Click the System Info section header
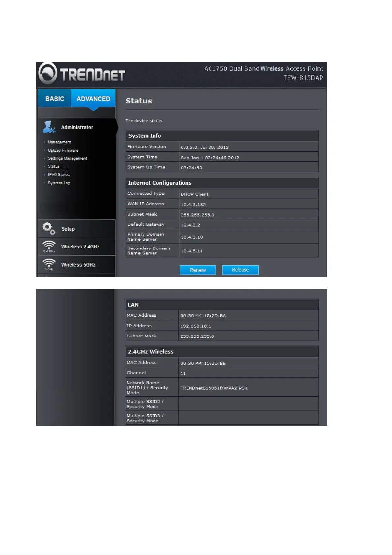This screenshot has height=555, width=392. click(222, 136)
